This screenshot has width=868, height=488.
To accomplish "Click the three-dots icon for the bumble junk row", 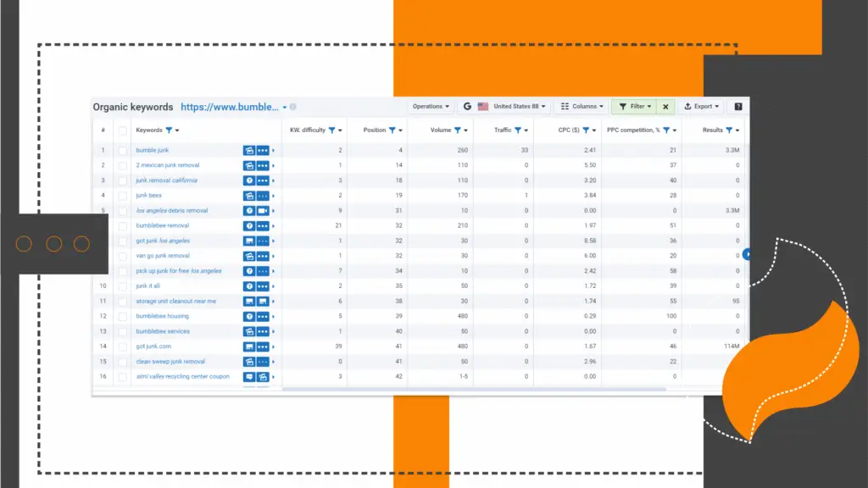I will [x=263, y=150].
